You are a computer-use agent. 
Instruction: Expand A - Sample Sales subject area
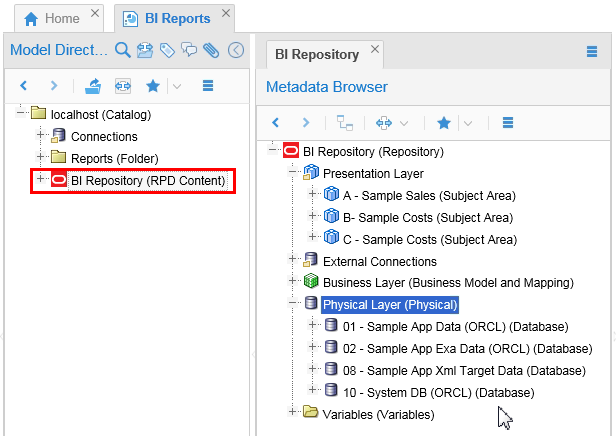point(312,193)
